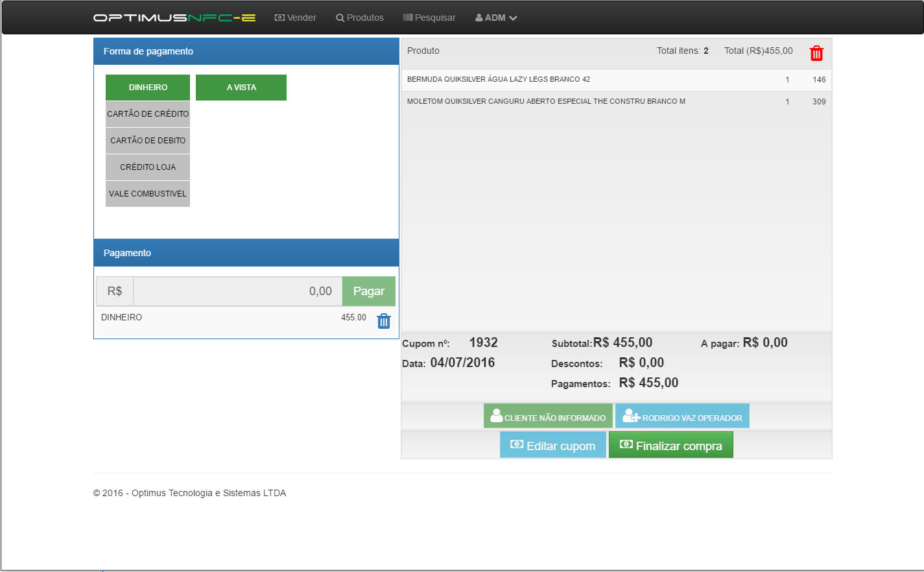The height and width of the screenshot is (572, 924).
Task: Click the coupon number 1932
Action: click(x=484, y=342)
